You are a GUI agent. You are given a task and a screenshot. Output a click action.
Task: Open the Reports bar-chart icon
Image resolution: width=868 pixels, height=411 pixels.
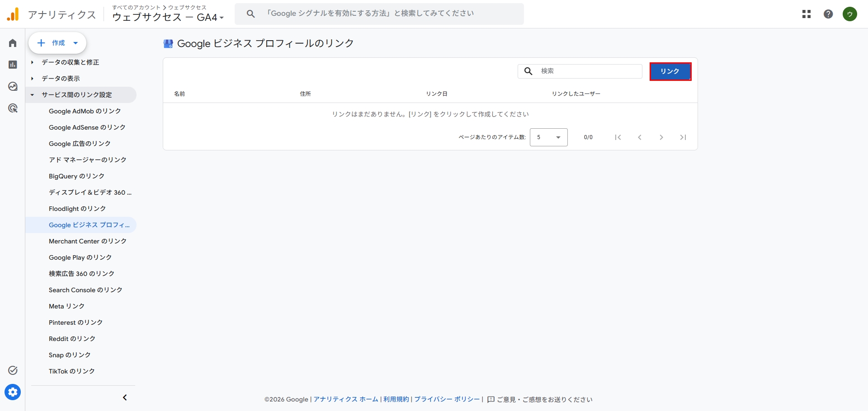13,65
